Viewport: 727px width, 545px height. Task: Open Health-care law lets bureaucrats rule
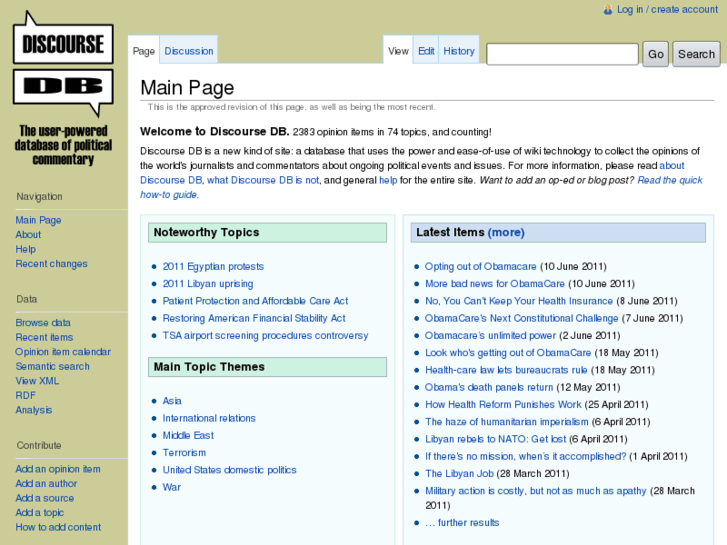(506, 370)
